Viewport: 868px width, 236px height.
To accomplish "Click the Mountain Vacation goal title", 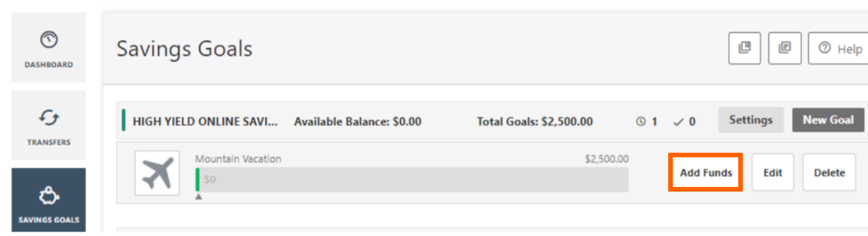I will point(238,159).
